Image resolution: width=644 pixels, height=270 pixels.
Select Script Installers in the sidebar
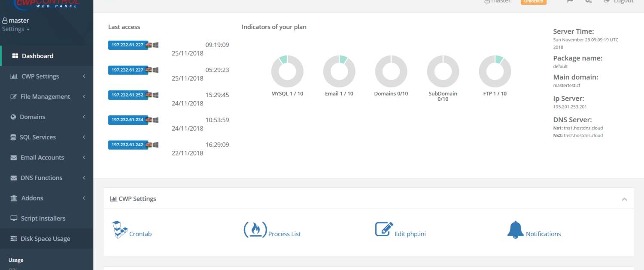(x=47, y=219)
